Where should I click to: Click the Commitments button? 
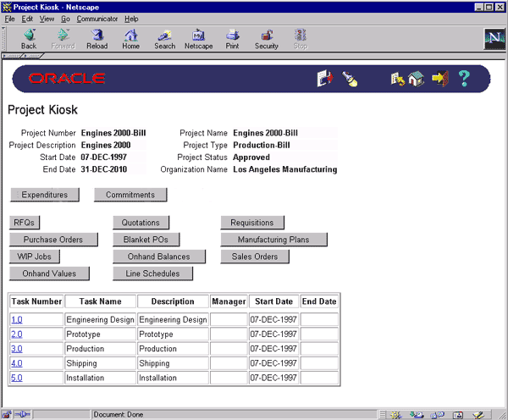click(x=130, y=195)
